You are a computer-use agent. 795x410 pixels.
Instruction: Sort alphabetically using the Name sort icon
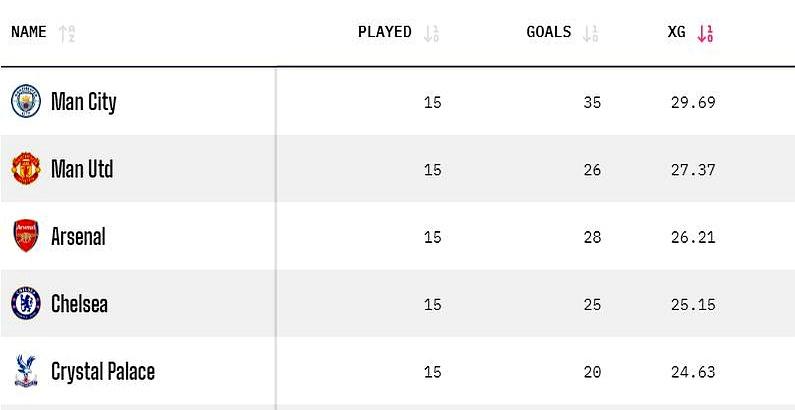tap(67, 33)
